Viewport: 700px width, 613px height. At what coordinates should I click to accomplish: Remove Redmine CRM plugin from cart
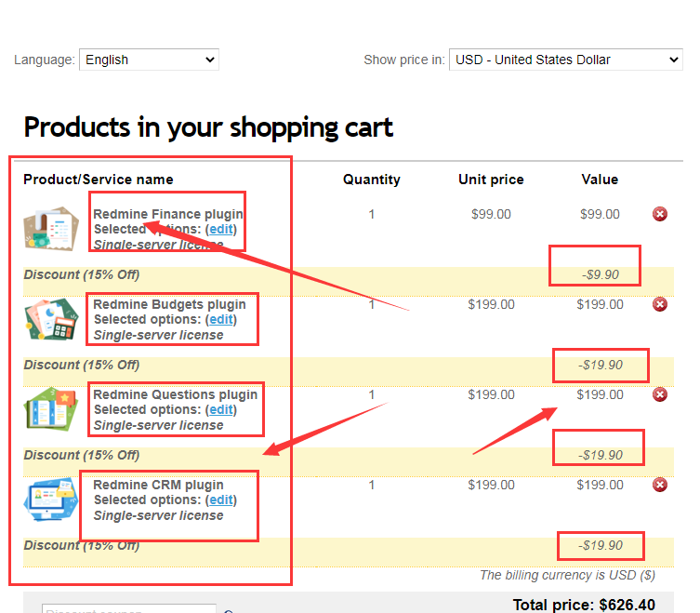660,485
